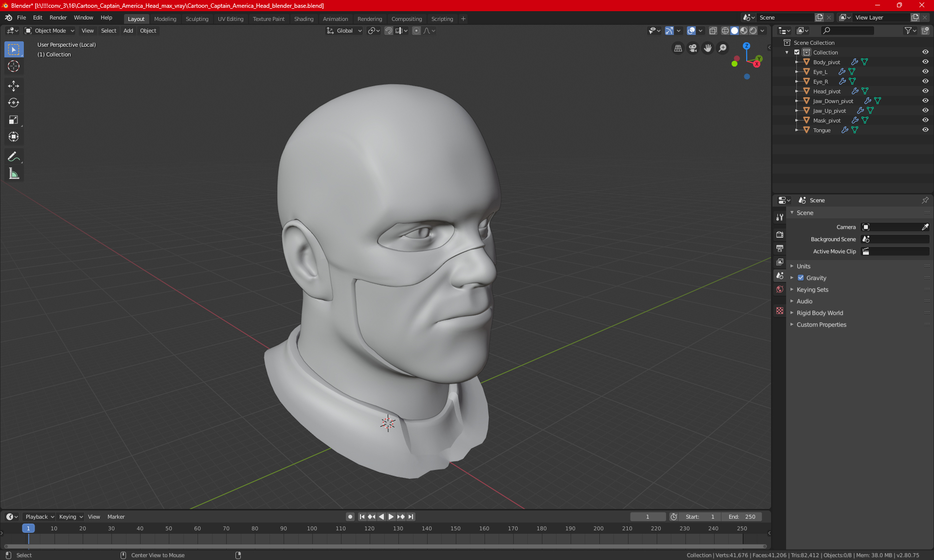Switch to the Modeling workspace tab
This screenshot has width=934, height=560.
[x=165, y=19]
